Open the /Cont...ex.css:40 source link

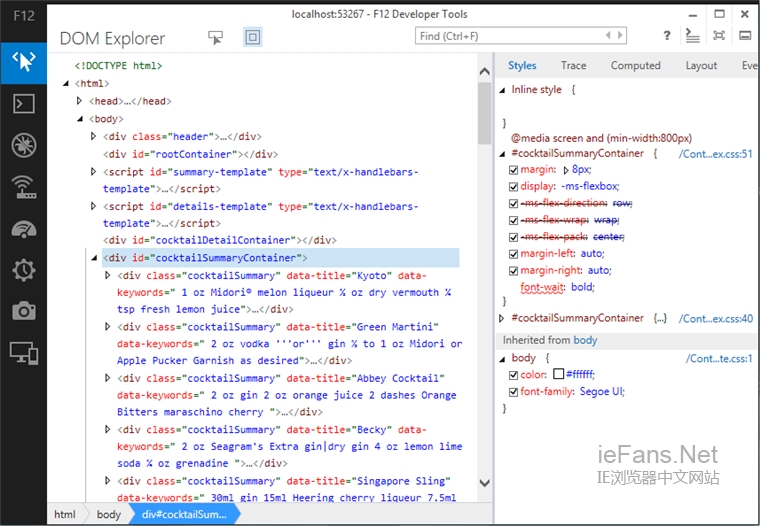[x=715, y=319]
